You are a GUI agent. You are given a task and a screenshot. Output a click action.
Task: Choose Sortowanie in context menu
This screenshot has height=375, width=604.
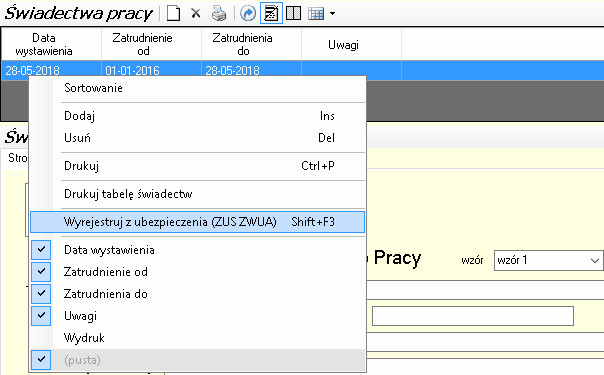tap(197, 88)
